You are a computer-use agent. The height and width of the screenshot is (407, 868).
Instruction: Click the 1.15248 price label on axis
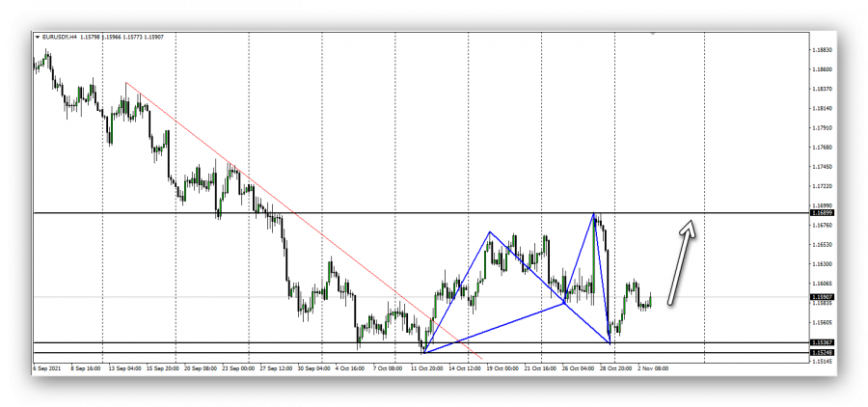coord(823,353)
